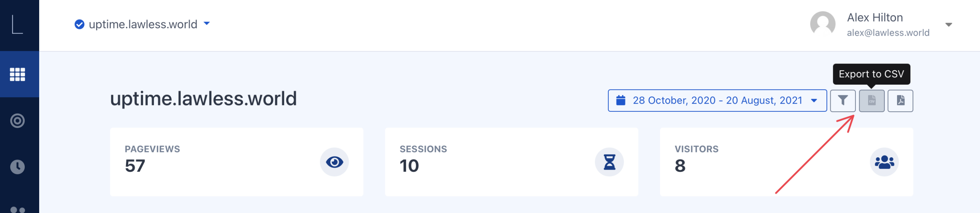Click the blue verified checkmark beside domain
Image resolution: width=980 pixels, height=213 pixels.
click(x=79, y=25)
